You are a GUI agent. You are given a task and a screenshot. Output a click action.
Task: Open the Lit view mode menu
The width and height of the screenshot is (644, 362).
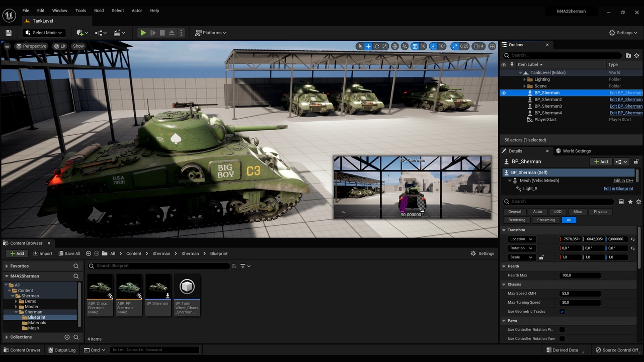click(60, 46)
